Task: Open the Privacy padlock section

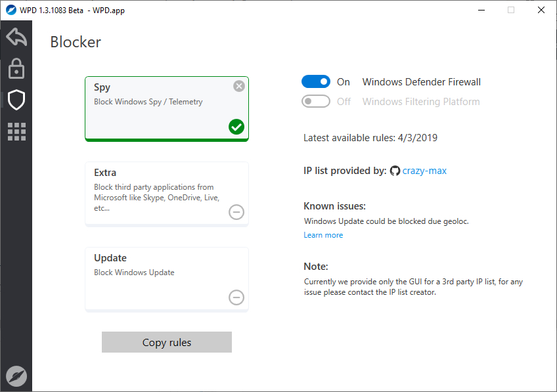Action: click(16, 68)
